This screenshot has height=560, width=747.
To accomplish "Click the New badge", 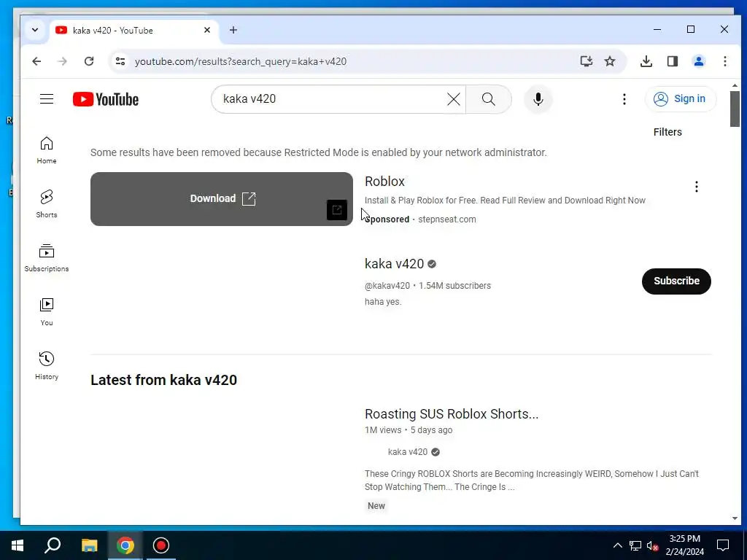I will click(x=376, y=506).
